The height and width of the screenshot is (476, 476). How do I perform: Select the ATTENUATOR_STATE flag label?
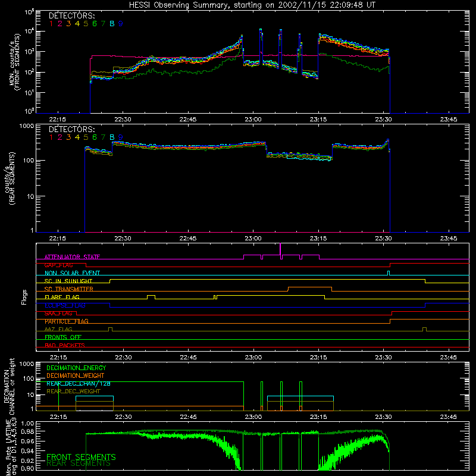[x=72, y=257]
